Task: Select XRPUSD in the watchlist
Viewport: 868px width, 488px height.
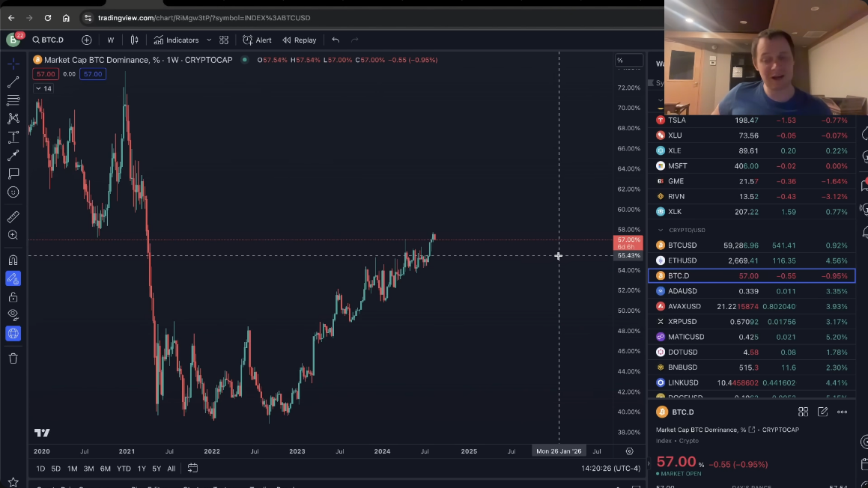Action: pyautogui.click(x=751, y=321)
